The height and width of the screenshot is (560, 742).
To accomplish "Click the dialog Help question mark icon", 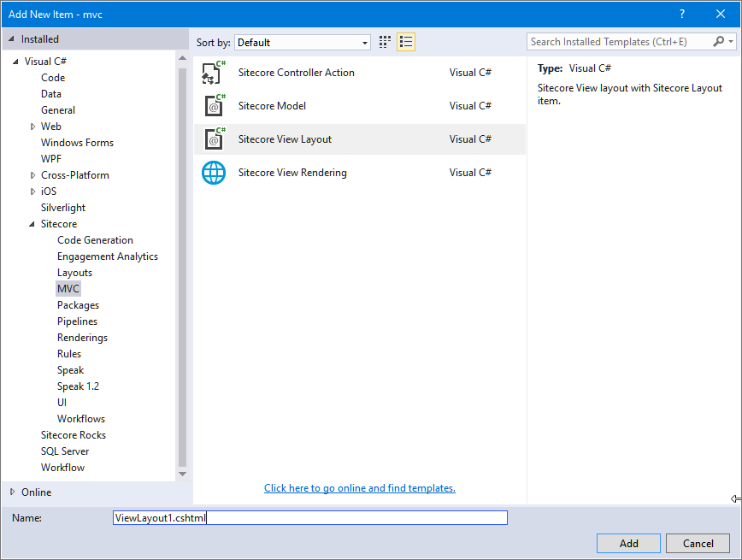I will pyautogui.click(x=681, y=14).
